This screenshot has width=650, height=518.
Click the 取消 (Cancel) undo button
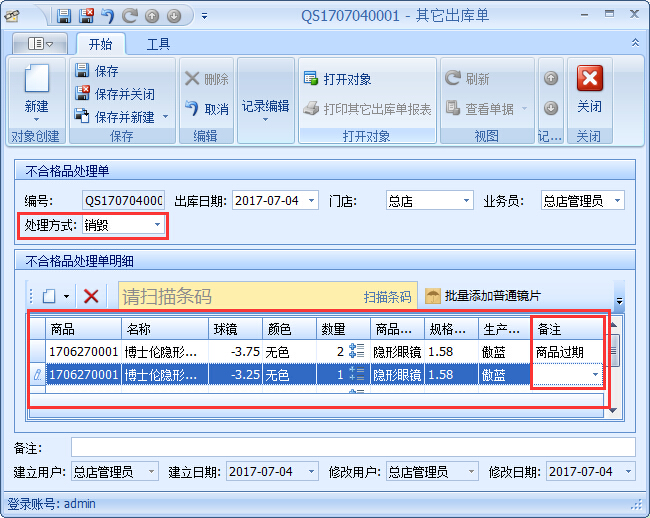pyautogui.click(x=207, y=109)
